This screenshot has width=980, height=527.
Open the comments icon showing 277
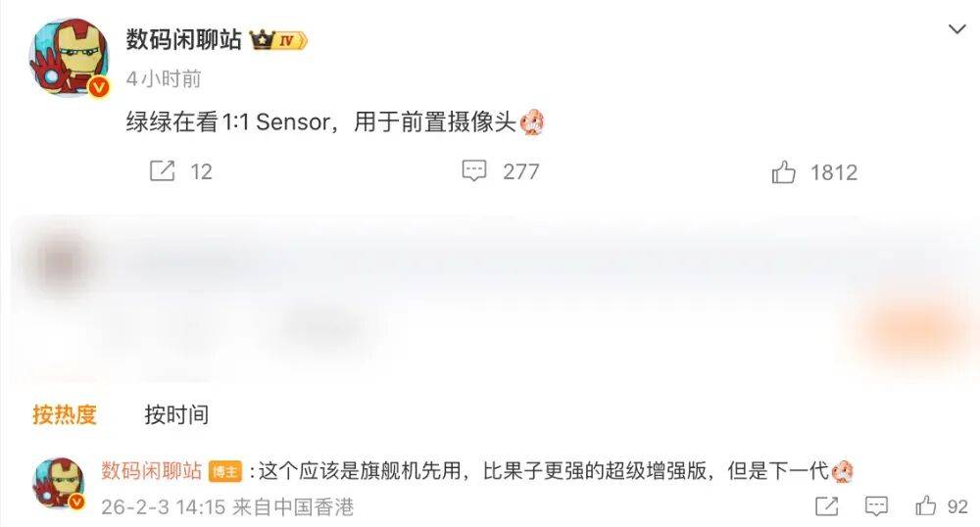pyautogui.click(x=473, y=170)
